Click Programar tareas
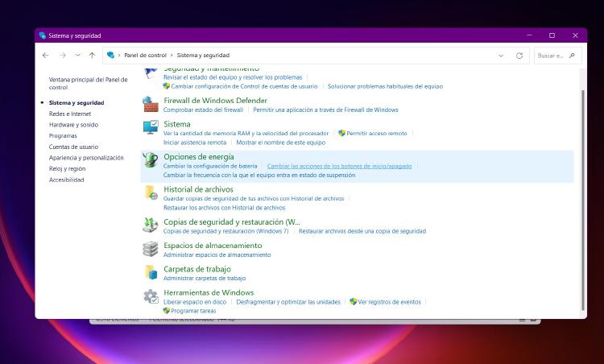This screenshot has width=604, height=364. tap(193, 311)
